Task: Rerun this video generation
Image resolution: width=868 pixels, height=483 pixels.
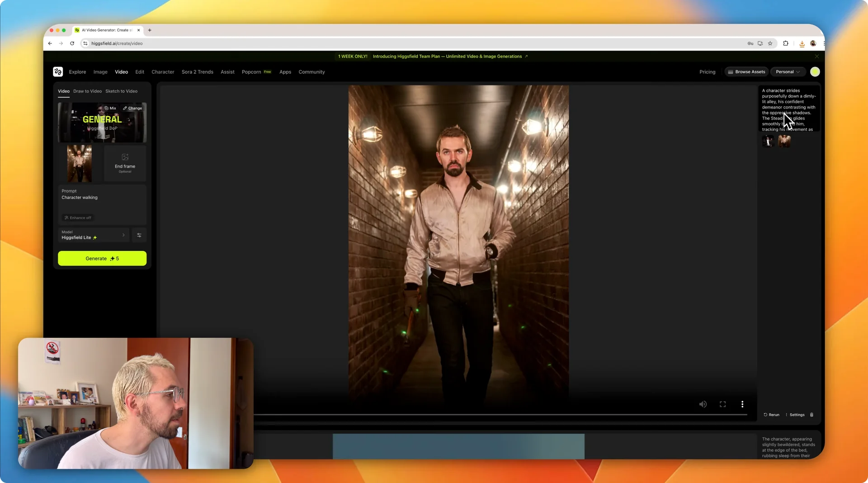Action: 772,415
